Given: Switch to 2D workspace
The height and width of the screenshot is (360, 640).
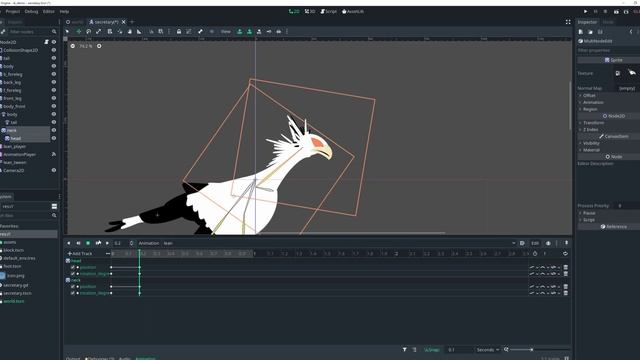Looking at the screenshot, I should [294, 11].
